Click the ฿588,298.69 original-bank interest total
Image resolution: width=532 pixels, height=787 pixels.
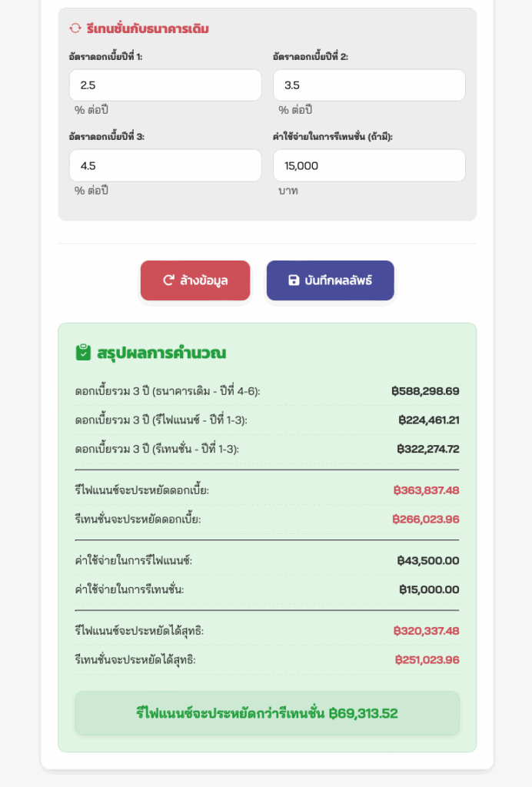click(x=425, y=391)
